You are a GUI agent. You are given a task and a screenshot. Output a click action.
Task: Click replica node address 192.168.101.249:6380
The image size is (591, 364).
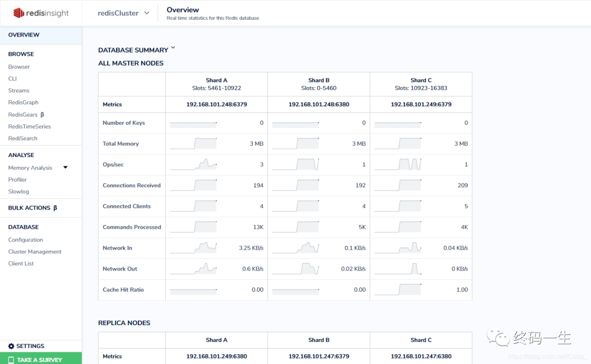click(x=217, y=356)
